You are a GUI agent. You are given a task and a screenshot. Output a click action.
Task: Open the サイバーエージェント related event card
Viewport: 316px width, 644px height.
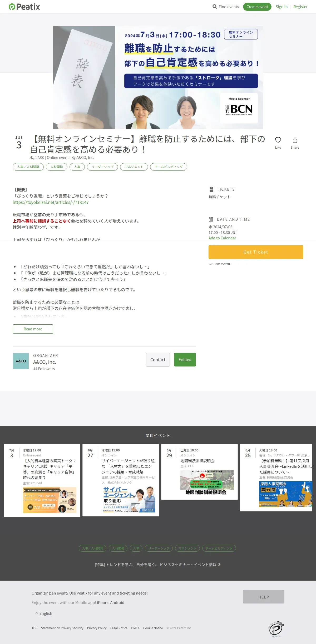point(121,480)
